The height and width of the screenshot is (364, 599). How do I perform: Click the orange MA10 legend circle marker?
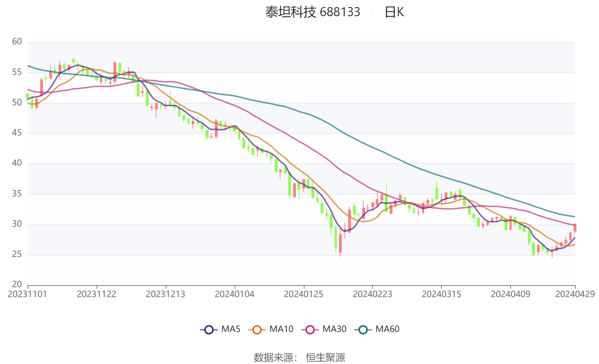(x=257, y=330)
